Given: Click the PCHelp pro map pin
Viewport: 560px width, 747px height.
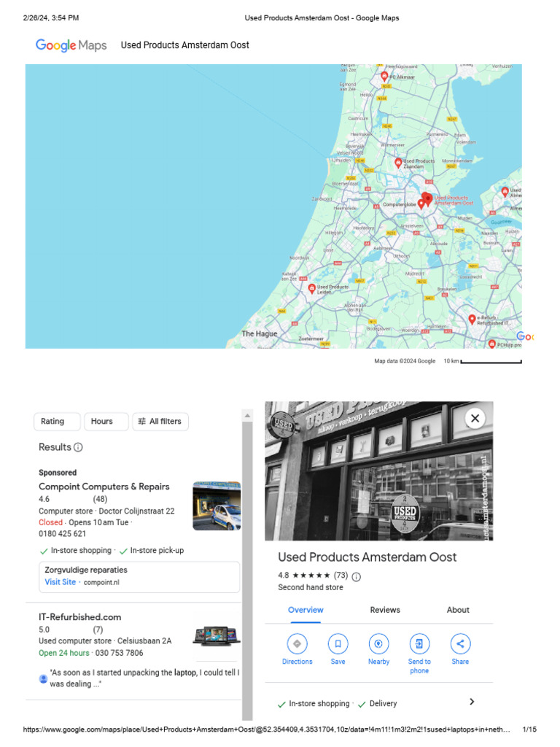Looking at the screenshot, I should [x=492, y=344].
